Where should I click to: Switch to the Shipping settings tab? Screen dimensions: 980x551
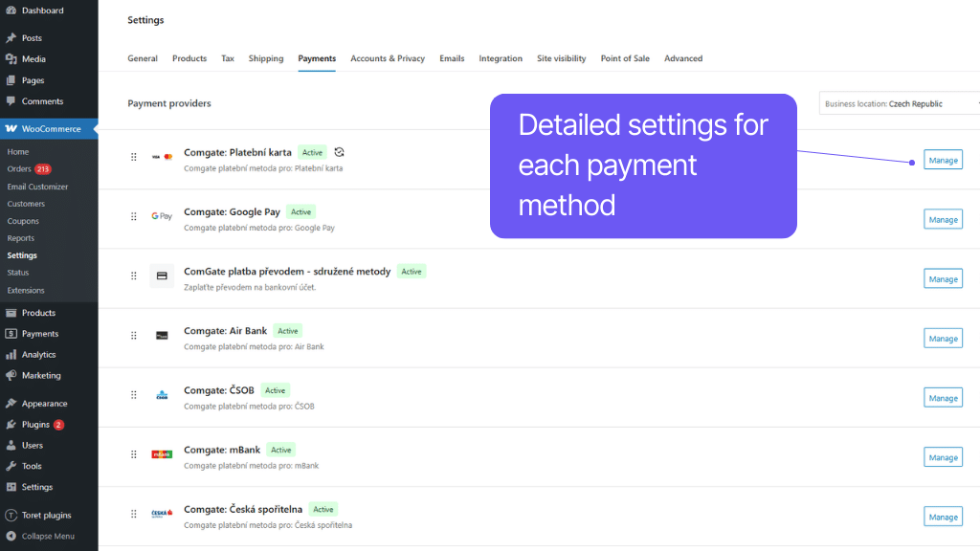pos(266,58)
